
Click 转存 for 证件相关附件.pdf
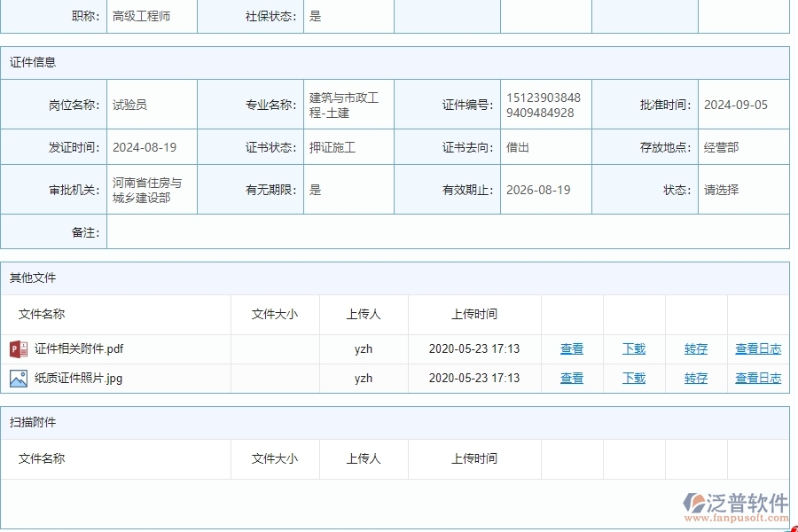(696, 348)
